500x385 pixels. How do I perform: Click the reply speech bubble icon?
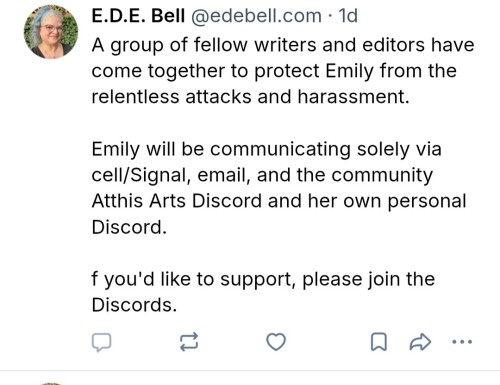point(101,342)
